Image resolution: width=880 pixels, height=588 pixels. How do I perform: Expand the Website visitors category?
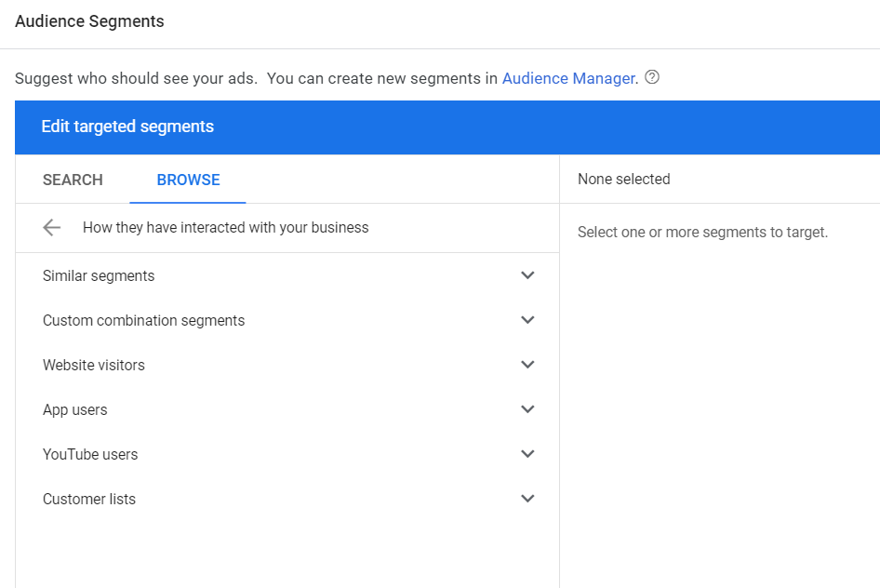527,365
